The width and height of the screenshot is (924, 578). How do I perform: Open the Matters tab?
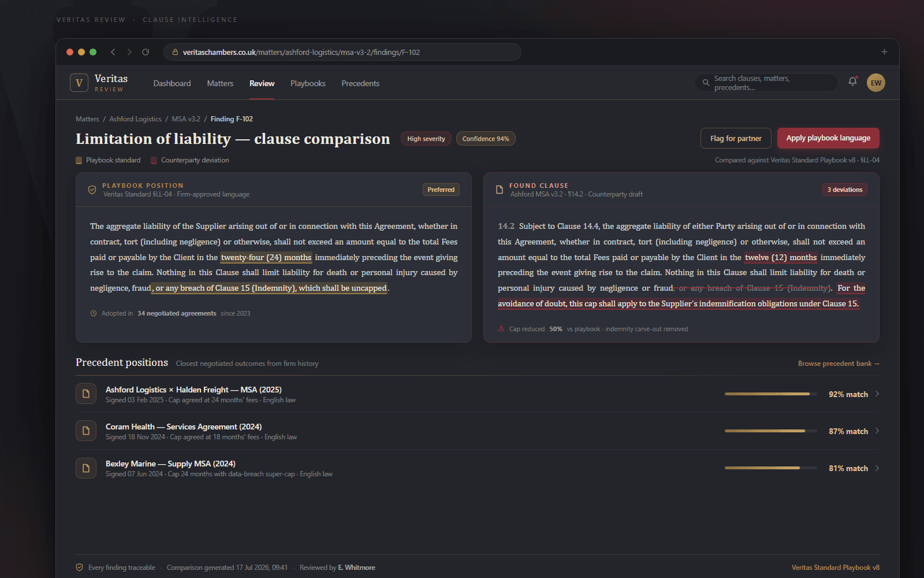coord(220,83)
